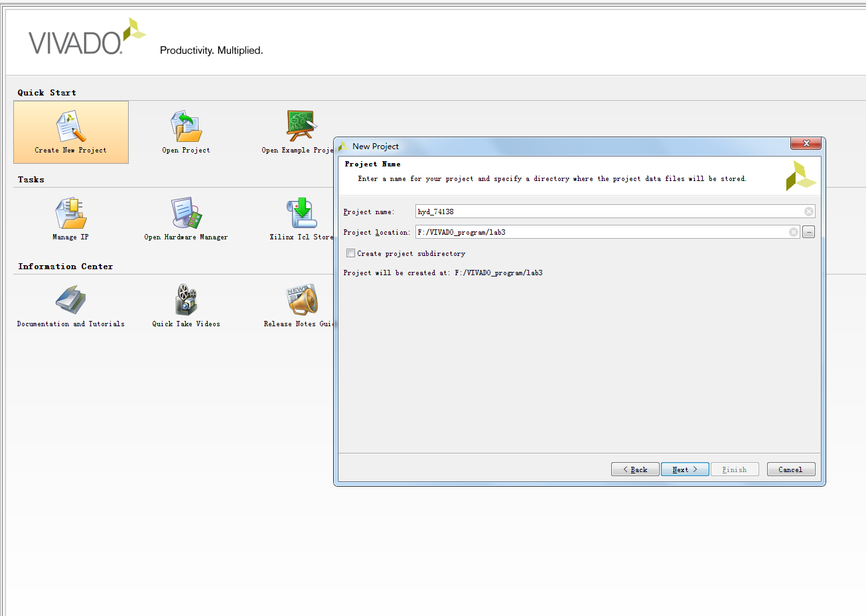This screenshot has width=866, height=616.
Task: Go Back to the previous wizard page
Action: point(634,469)
